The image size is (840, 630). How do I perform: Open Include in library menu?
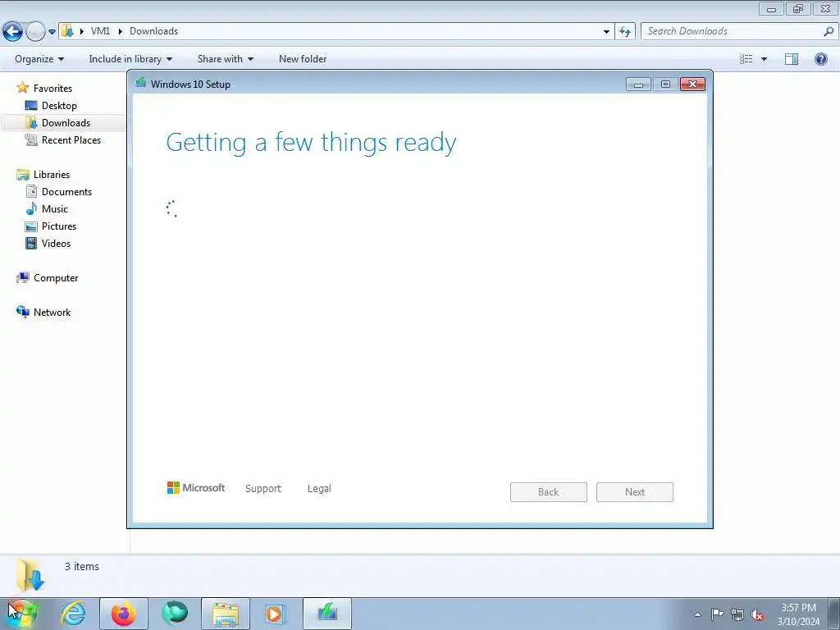coord(130,59)
